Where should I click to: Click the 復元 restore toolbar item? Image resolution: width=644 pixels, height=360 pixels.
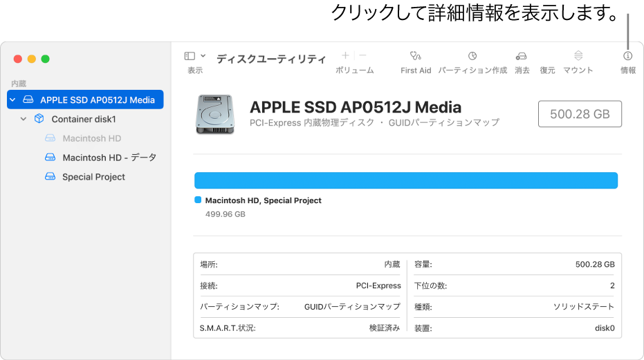(x=547, y=70)
